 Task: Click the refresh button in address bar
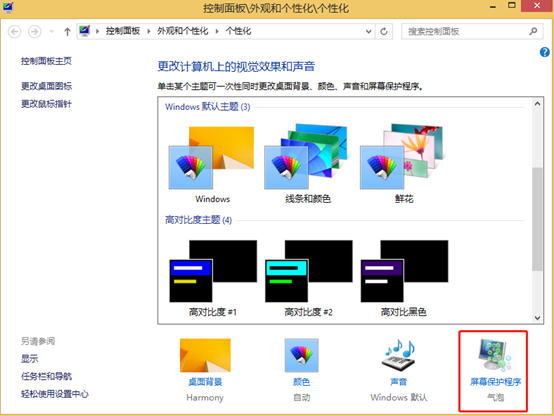click(384, 31)
